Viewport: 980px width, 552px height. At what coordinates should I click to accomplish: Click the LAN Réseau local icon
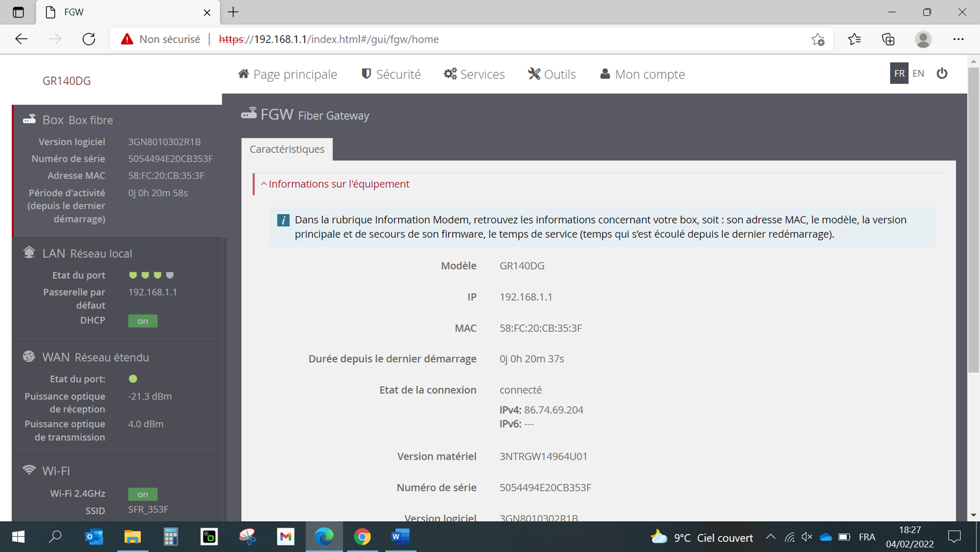click(29, 253)
